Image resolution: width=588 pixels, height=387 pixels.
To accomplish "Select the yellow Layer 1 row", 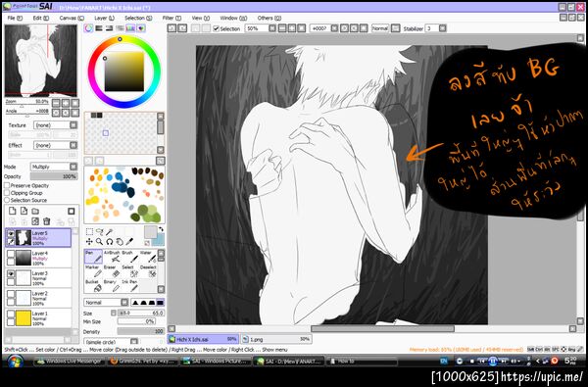I will pos(38,317).
